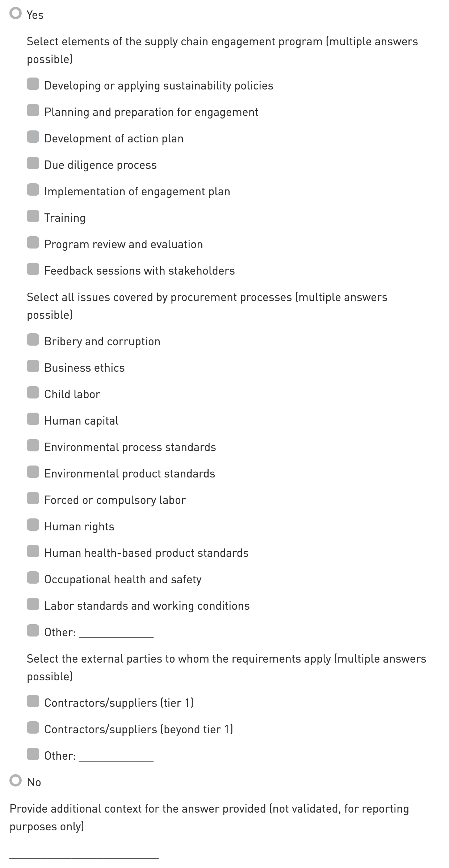Select Bribery and corruption checkbox

(x=33, y=340)
